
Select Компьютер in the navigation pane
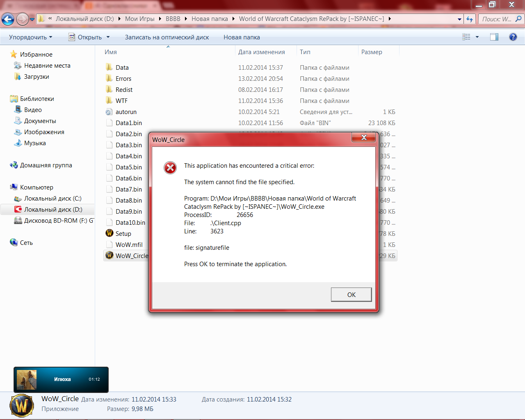click(32, 187)
